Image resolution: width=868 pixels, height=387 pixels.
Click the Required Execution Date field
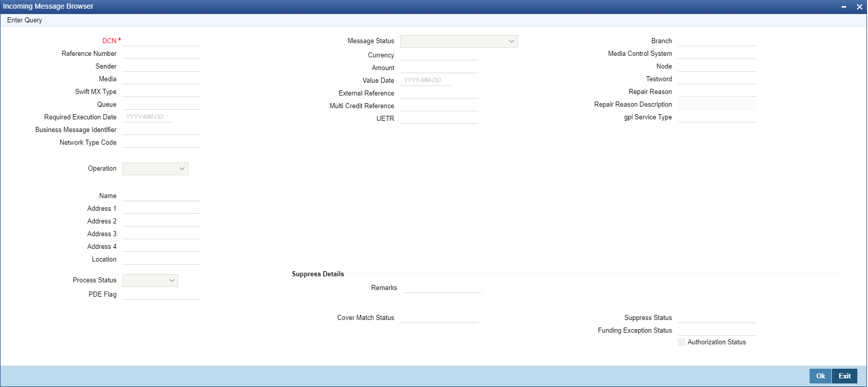tap(148, 117)
